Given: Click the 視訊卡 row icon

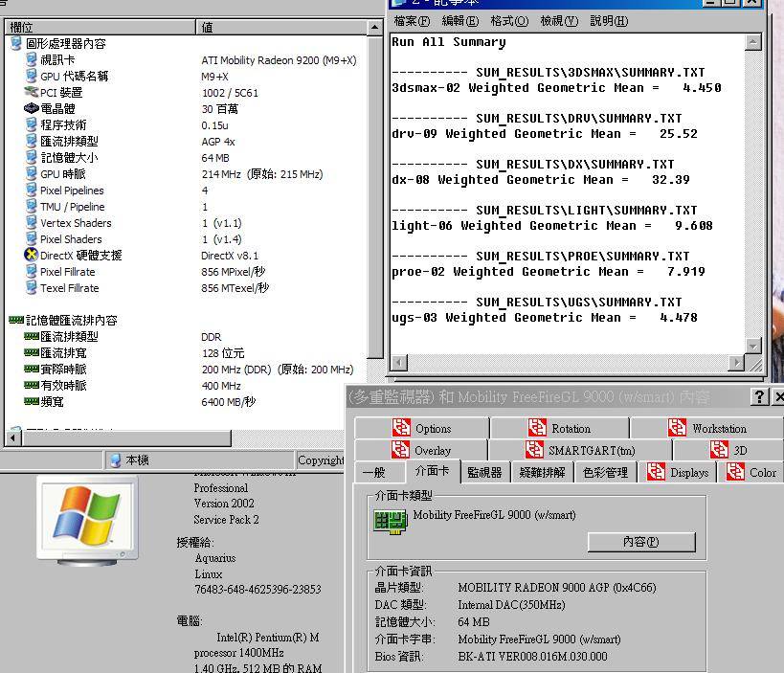Looking at the screenshot, I should tap(32, 59).
